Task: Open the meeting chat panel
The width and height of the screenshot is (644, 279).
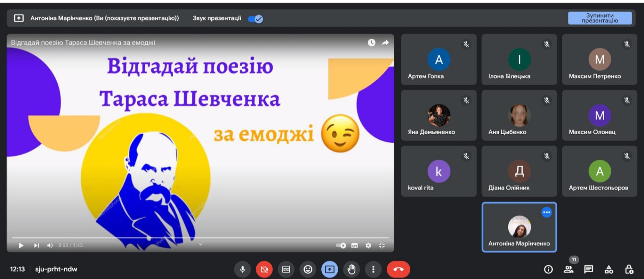Action: point(588,269)
